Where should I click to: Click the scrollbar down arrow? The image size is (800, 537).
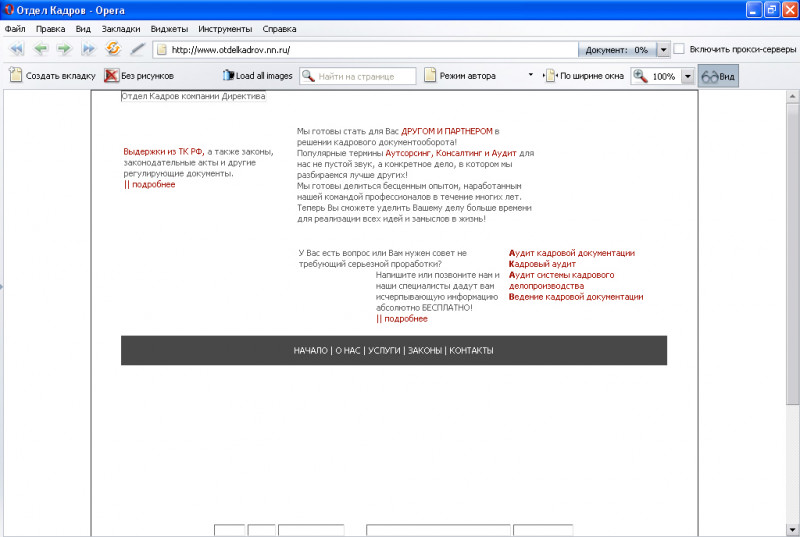coord(792,529)
